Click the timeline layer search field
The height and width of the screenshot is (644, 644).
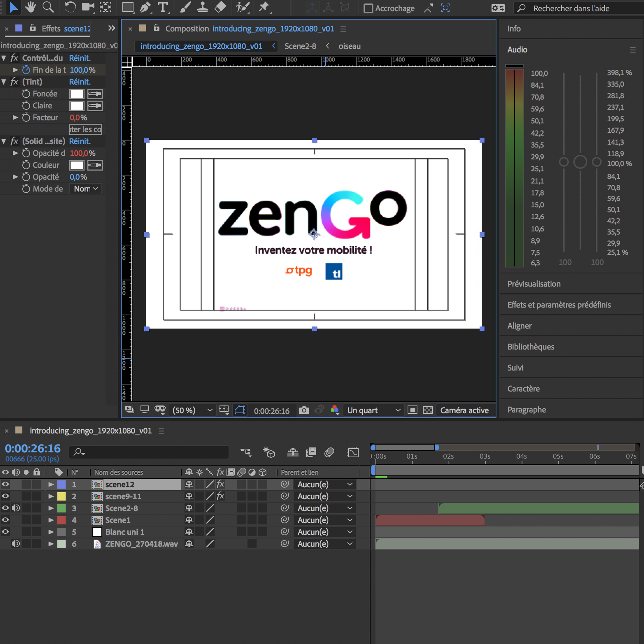[x=150, y=452]
